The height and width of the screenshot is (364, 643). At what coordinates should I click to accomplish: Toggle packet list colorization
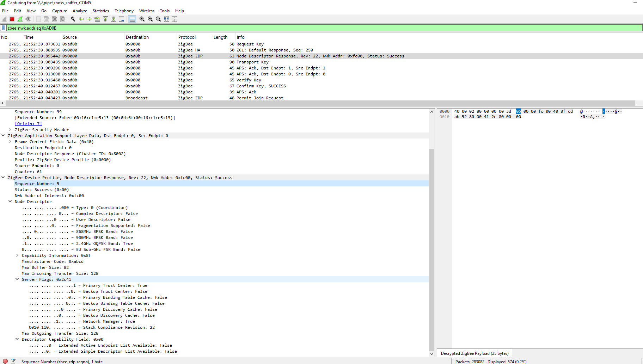click(132, 19)
